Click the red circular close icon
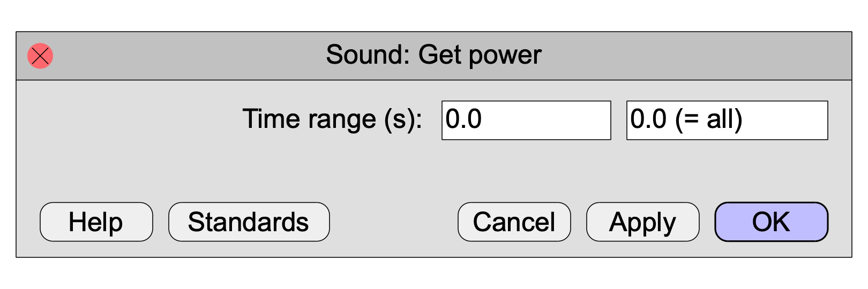Image resolution: width=868 pixels, height=289 pixels. pos(40,56)
